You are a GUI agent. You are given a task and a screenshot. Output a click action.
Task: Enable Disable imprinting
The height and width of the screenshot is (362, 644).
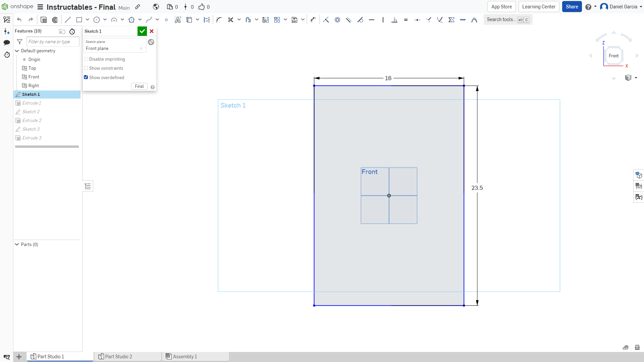[86, 59]
